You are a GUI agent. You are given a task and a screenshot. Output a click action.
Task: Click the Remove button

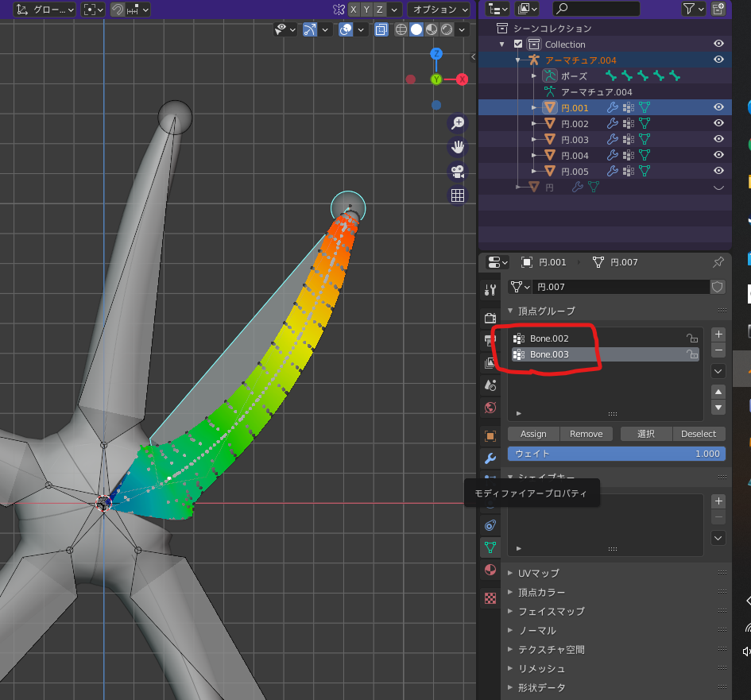point(586,434)
